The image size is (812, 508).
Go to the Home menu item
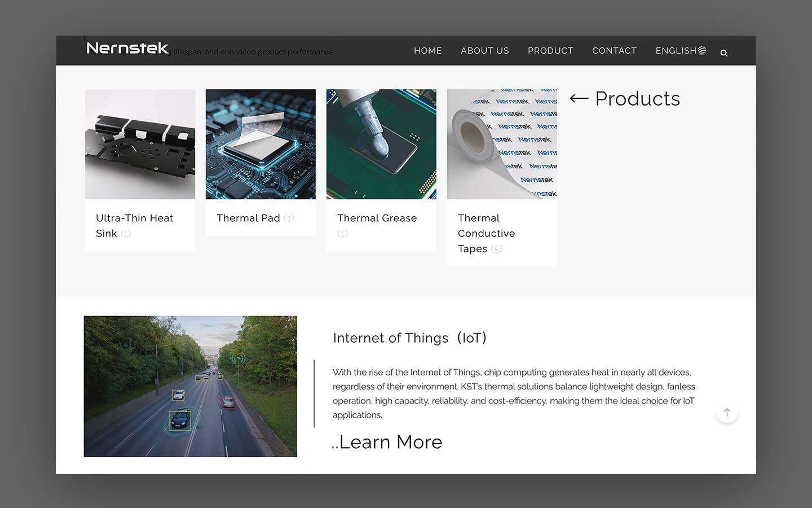pos(427,51)
